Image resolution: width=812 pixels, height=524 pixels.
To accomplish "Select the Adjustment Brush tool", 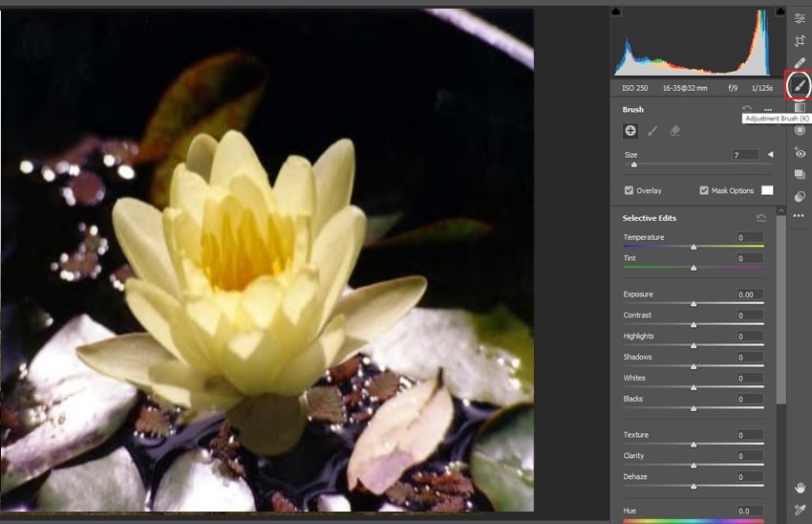I will click(x=799, y=86).
